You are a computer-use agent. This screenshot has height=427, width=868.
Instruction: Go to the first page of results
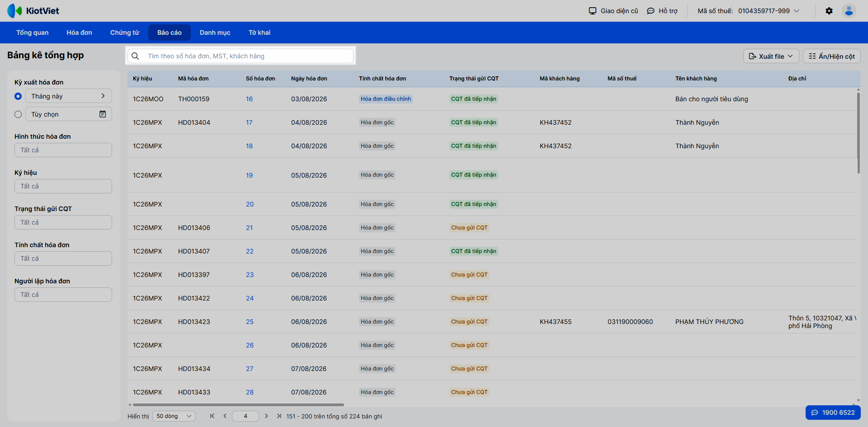tap(212, 416)
